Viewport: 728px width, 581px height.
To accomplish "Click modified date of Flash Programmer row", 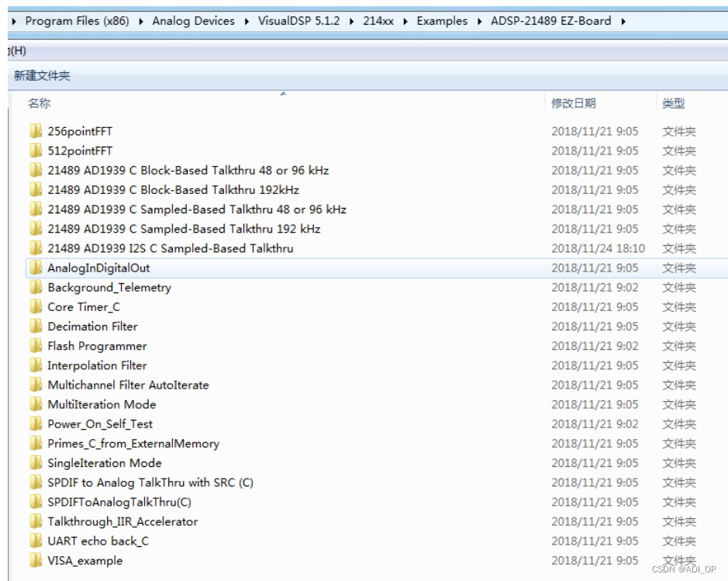I will click(x=595, y=346).
